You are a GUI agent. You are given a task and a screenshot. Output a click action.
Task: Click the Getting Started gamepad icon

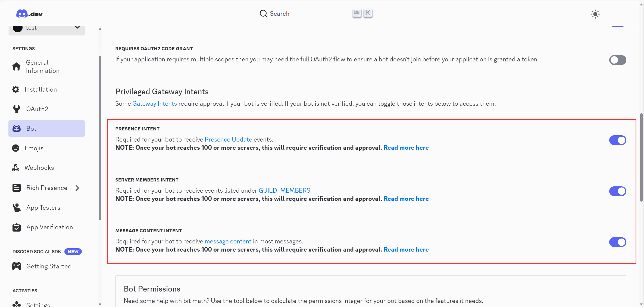pyautogui.click(x=17, y=266)
